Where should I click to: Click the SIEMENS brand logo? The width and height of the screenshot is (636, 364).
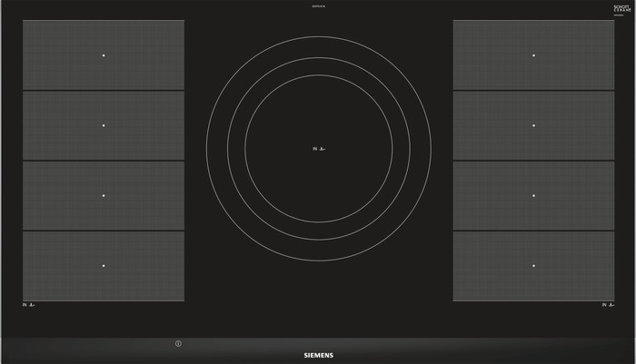tap(318, 355)
